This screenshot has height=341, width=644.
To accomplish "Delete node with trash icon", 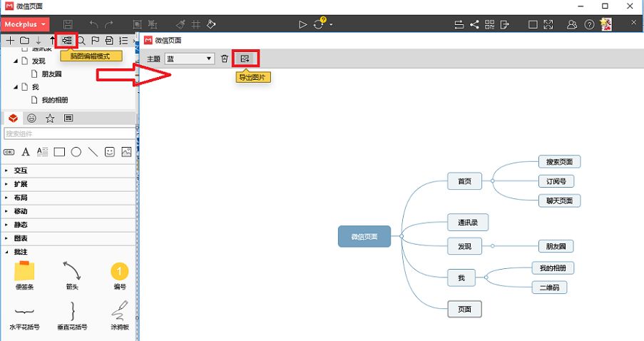I will point(224,58).
